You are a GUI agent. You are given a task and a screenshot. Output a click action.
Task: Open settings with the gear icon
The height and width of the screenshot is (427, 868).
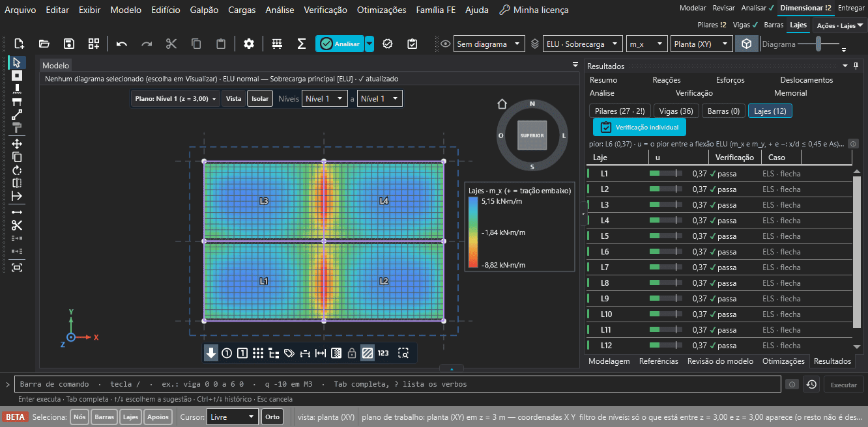(x=249, y=44)
